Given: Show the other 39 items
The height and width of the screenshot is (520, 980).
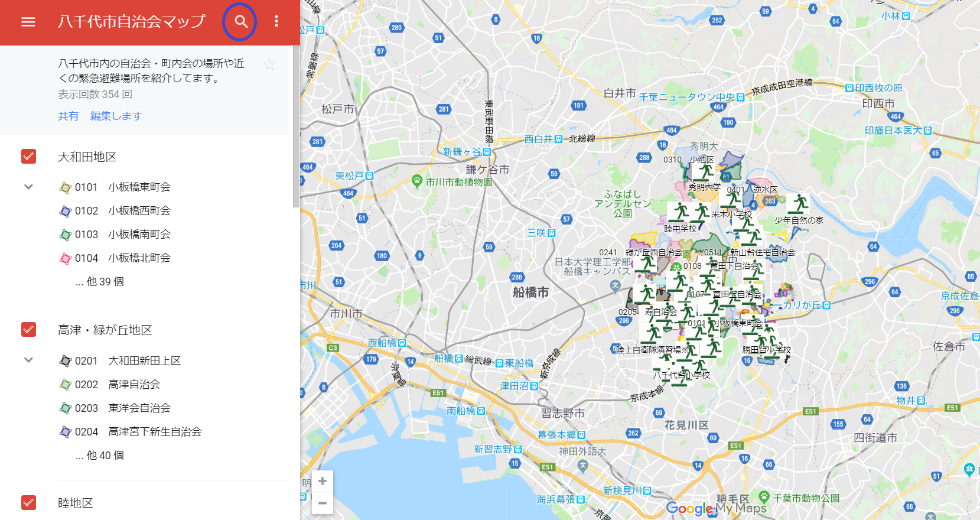Looking at the screenshot, I should [x=100, y=282].
